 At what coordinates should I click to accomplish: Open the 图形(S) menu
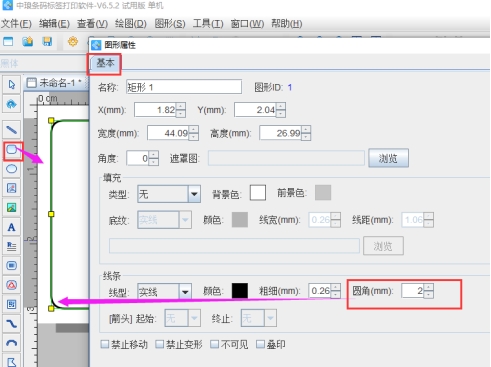click(x=170, y=24)
